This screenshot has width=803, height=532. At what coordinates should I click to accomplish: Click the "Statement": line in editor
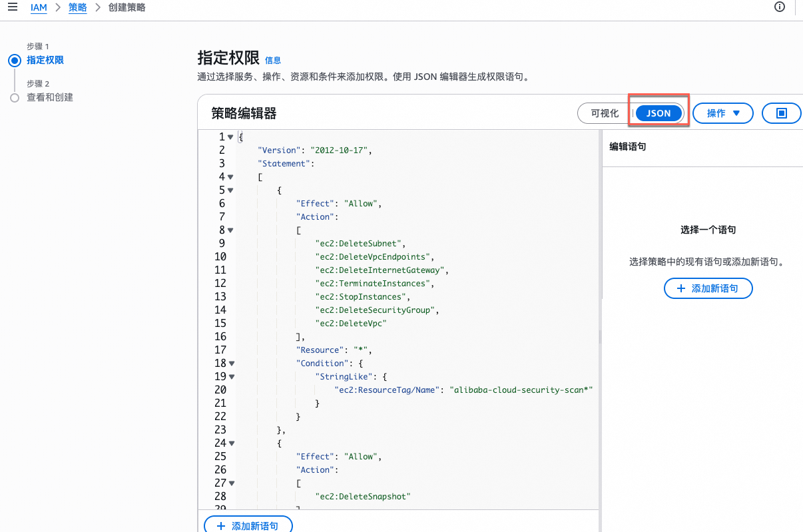(286, 163)
